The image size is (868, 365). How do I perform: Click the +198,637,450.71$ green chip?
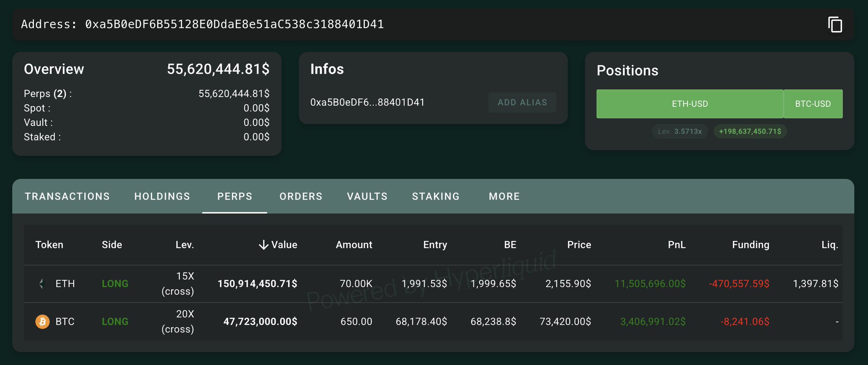click(750, 131)
